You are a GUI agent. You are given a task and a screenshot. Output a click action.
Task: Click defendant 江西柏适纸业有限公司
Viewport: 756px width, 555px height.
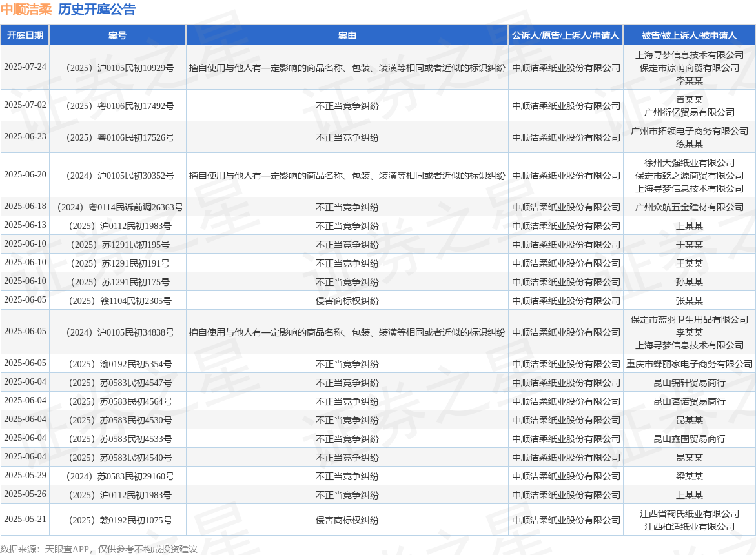[x=689, y=527]
